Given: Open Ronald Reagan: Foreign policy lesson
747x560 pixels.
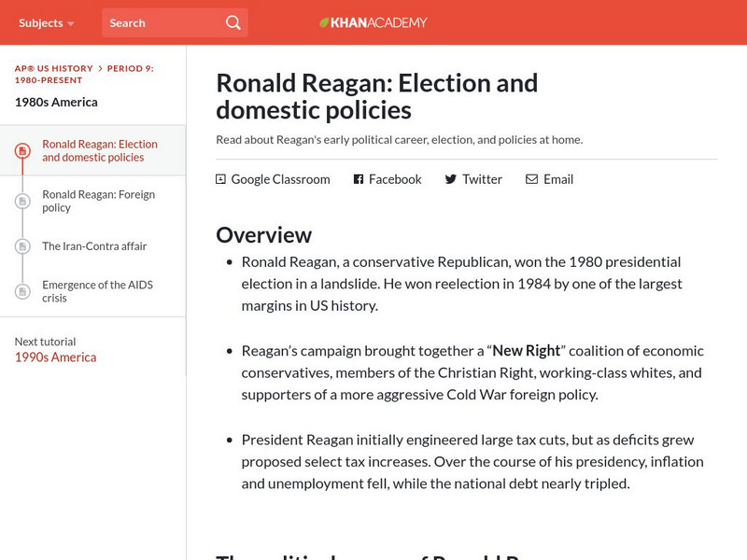Looking at the screenshot, I should 98,202.
